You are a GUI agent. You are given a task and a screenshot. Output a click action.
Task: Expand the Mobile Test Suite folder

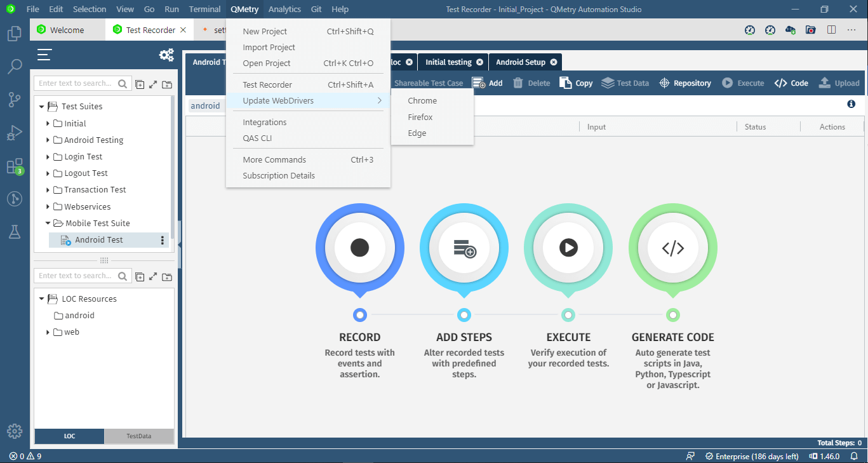coord(47,223)
